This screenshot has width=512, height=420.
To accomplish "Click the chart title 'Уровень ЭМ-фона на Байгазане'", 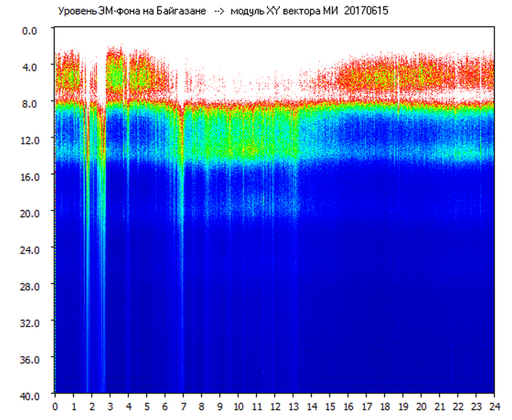I will point(132,11).
